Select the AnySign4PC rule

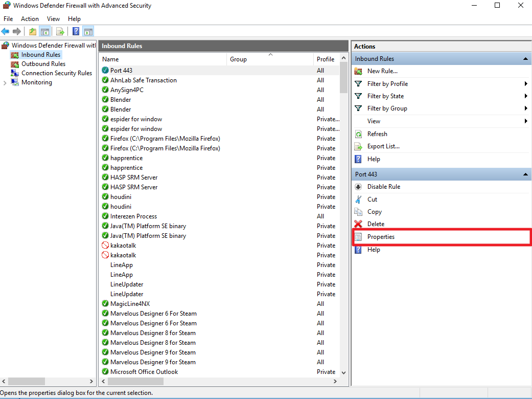pyautogui.click(x=220, y=90)
